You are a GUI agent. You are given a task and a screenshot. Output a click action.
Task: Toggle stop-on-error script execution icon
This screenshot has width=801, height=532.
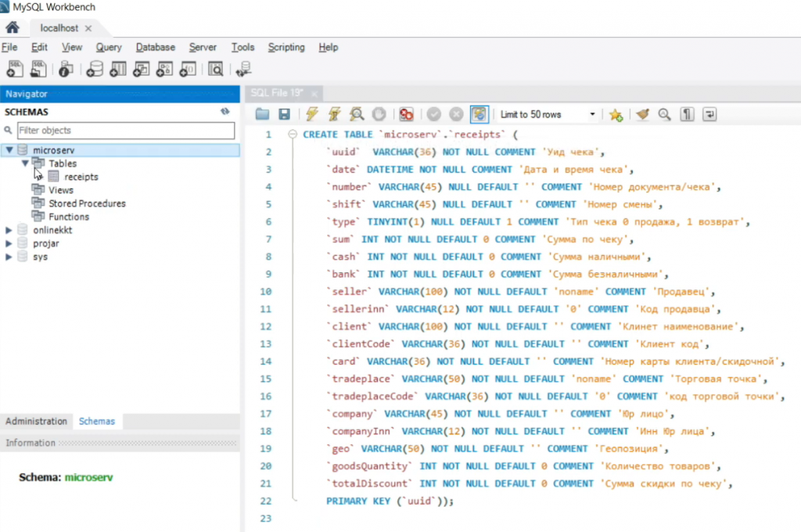[x=406, y=114]
